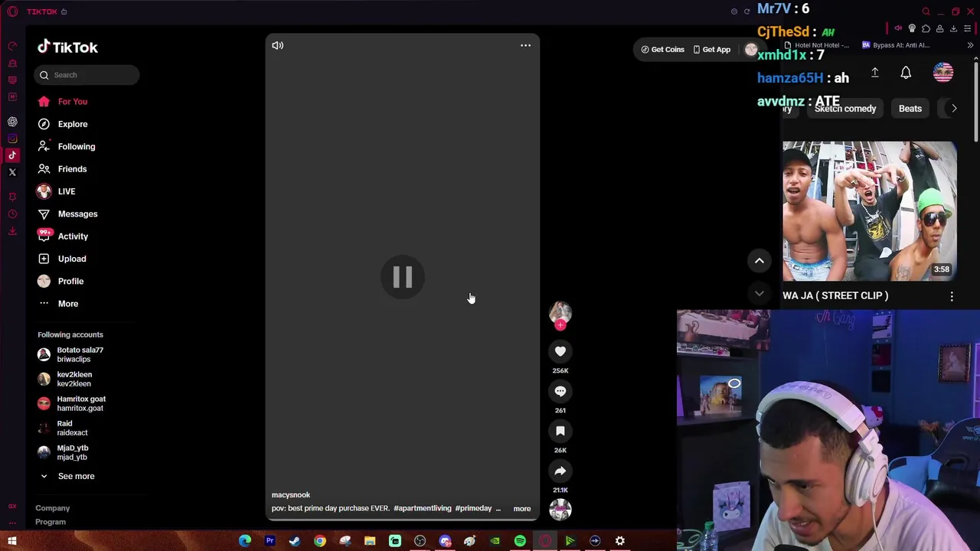This screenshot has width=980, height=551.
Task: Open YouTube notifications bell
Action: click(x=906, y=73)
